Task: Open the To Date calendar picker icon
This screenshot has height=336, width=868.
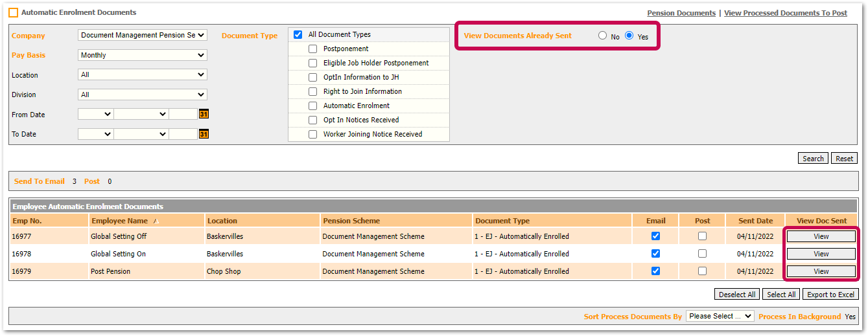Action: point(204,134)
